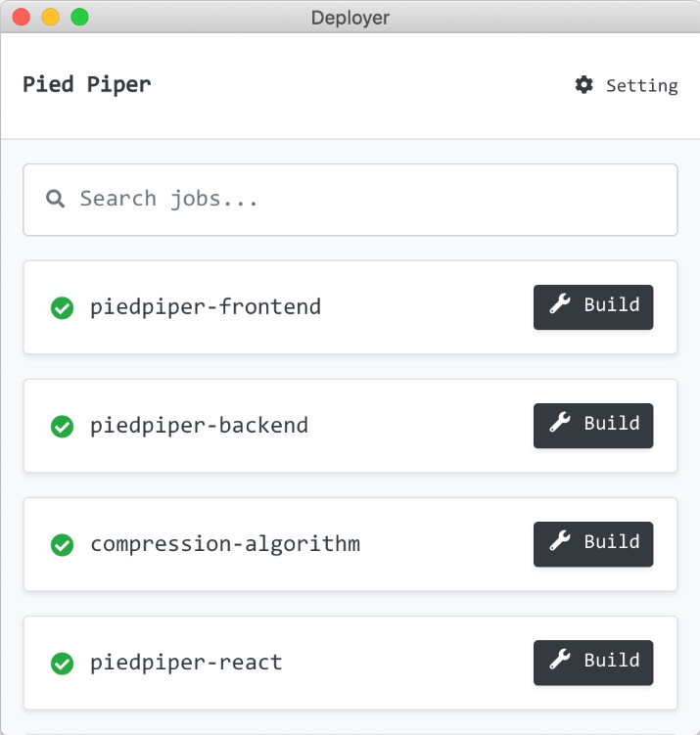Click the magnifying glass search icon
Viewport: 700px width, 735px height.
56,199
